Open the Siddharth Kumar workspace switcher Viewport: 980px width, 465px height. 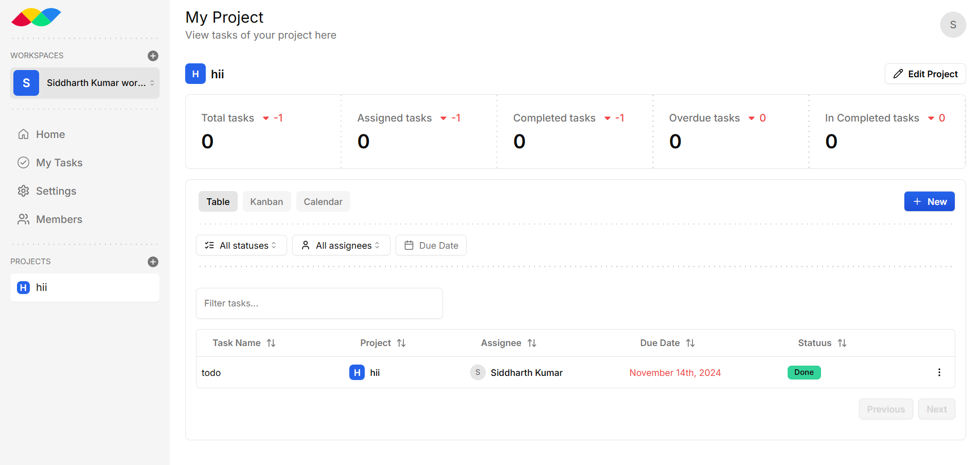(x=85, y=83)
